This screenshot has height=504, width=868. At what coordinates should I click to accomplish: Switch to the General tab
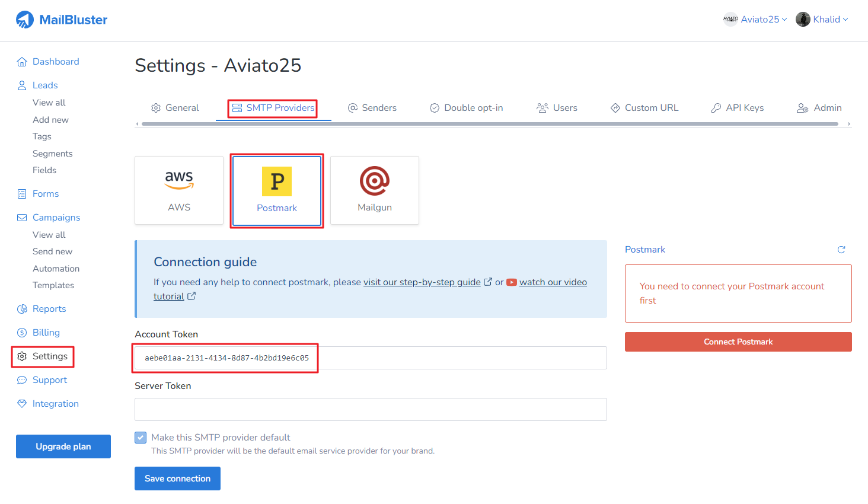tap(175, 108)
